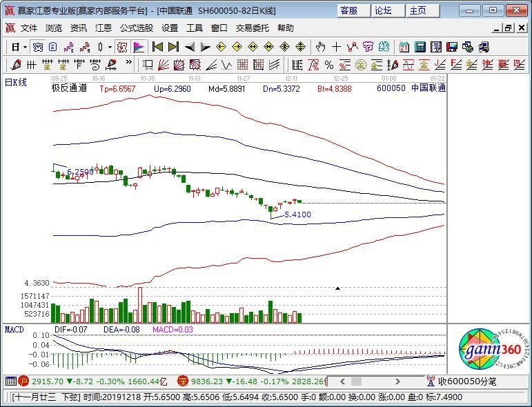Click the teal 维 icon

click(x=384, y=47)
